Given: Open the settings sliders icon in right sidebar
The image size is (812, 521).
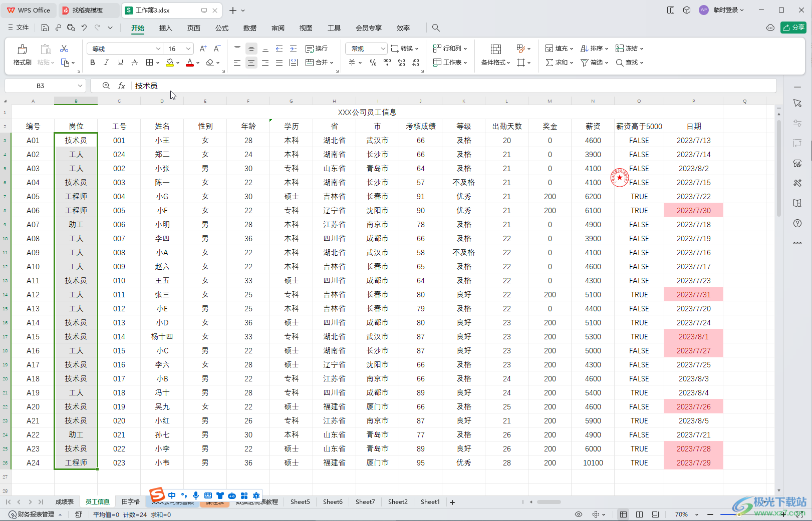Looking at the screenshot, I should [x=797, y=123].
